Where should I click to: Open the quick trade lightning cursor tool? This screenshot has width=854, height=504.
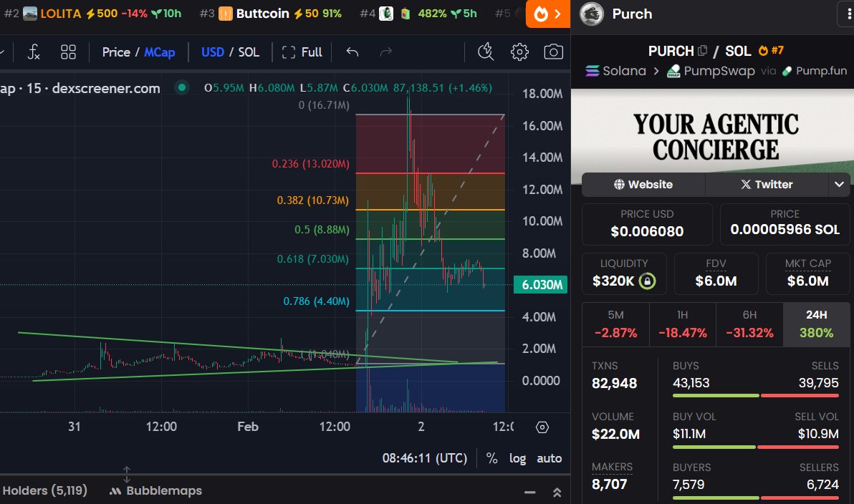(485, 52)
